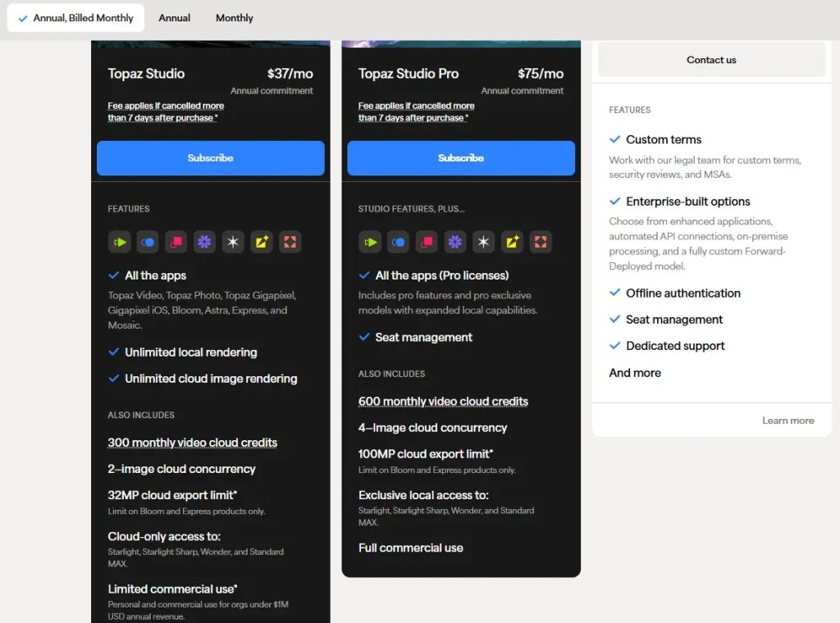
Task: Click the purple Bloom flower icon in Topaz Studio card
Action: 204,242
